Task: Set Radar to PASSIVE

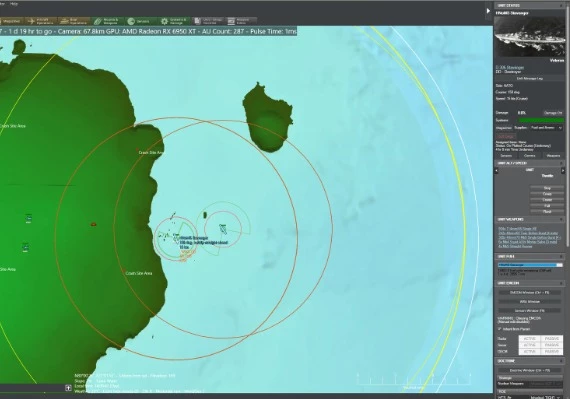Action: click(x=551, y=339)
